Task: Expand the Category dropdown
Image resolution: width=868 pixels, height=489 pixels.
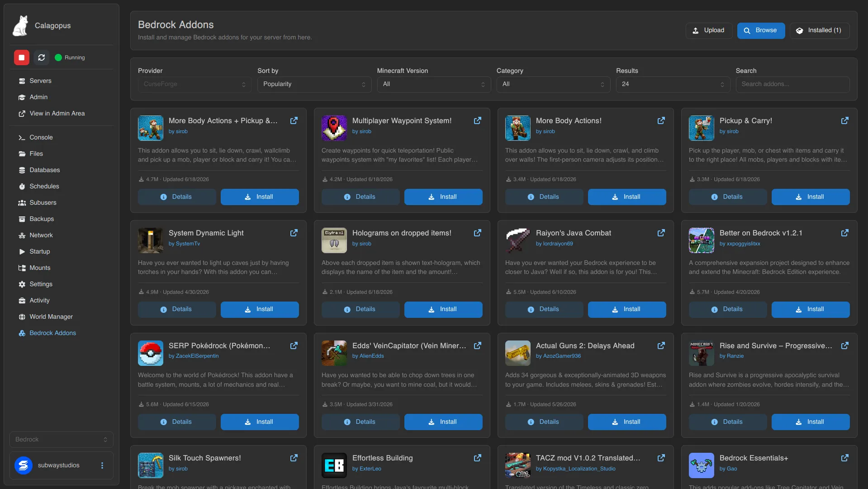Action: coord(554,84)
